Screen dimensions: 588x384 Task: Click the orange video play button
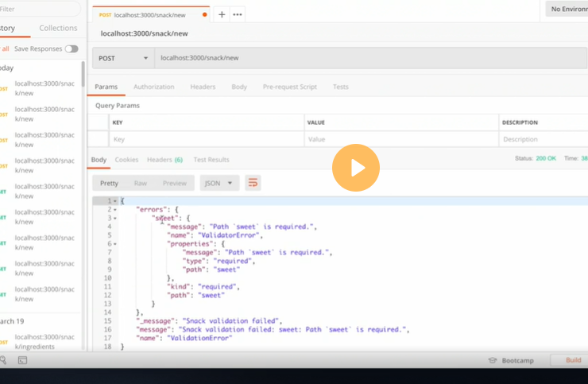[355, 168]
